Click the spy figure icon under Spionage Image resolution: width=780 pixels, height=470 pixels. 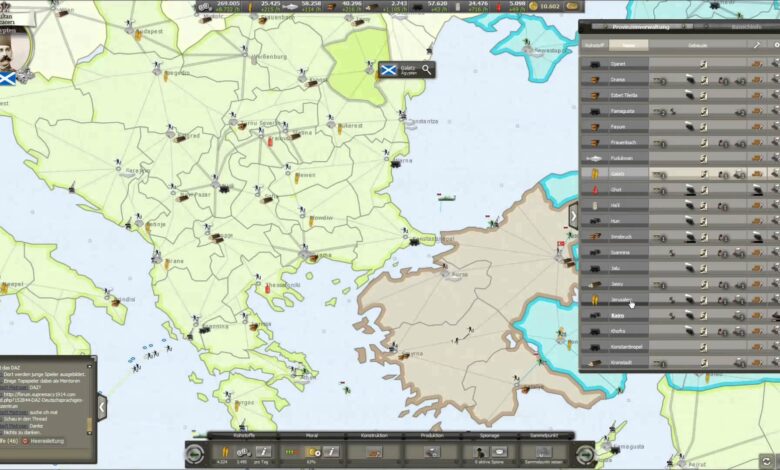pos(481,452)
